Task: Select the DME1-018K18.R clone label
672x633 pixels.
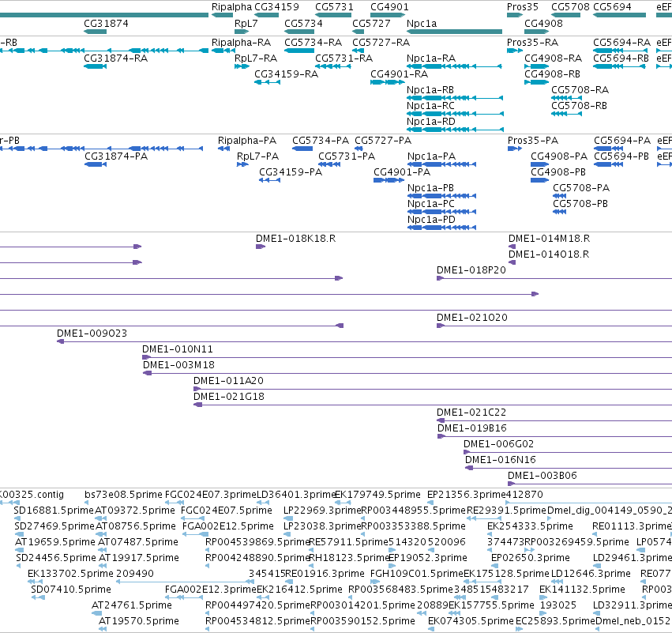Action: click(295, 239)
